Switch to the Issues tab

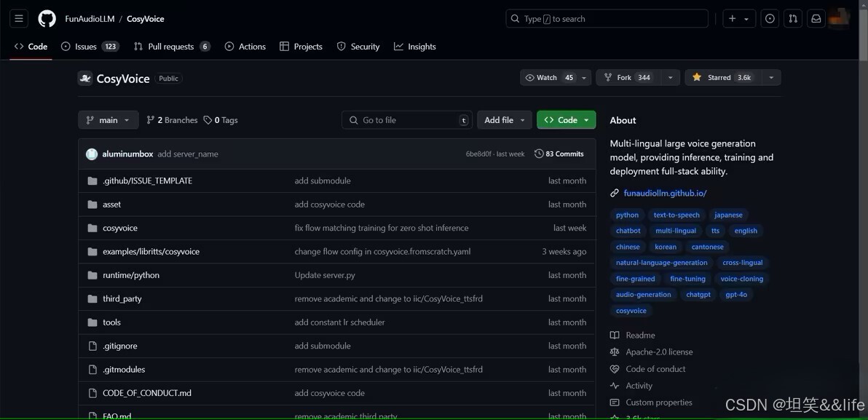(x=90, y=47)
